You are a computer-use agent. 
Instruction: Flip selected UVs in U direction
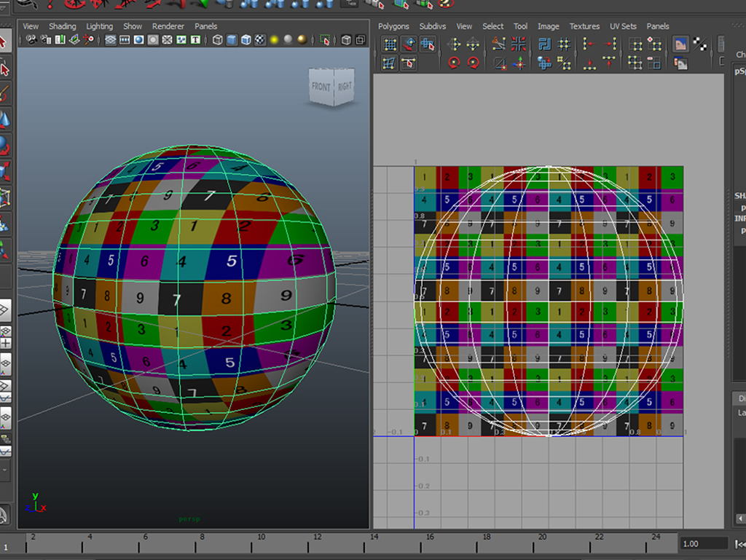point(454,44)
